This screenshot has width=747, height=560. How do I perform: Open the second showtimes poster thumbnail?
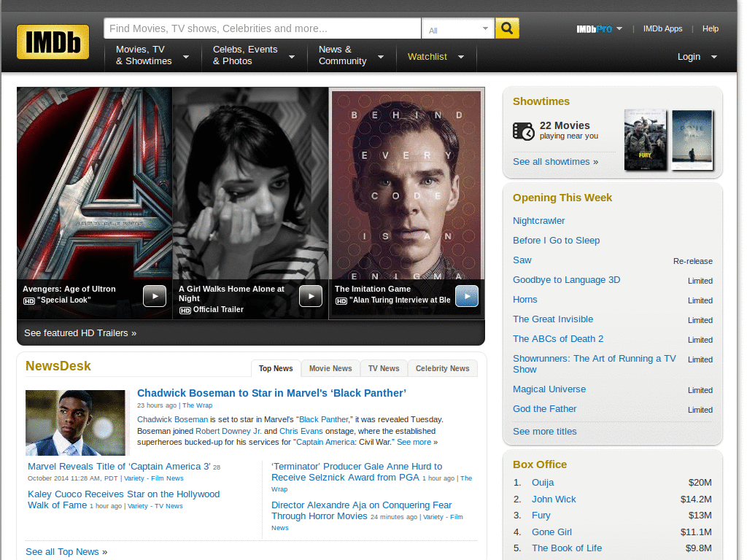coord(692,139)
